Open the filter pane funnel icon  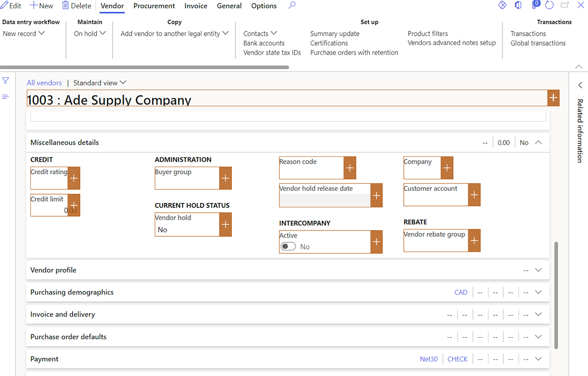tap(6, 80)
